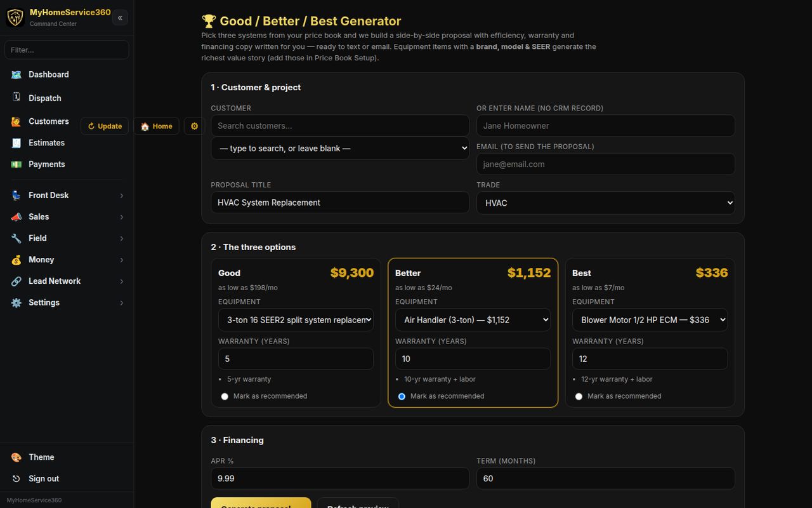
Task: Open the Trade dropdown showing HVAC
Action: tap(606, 203)
